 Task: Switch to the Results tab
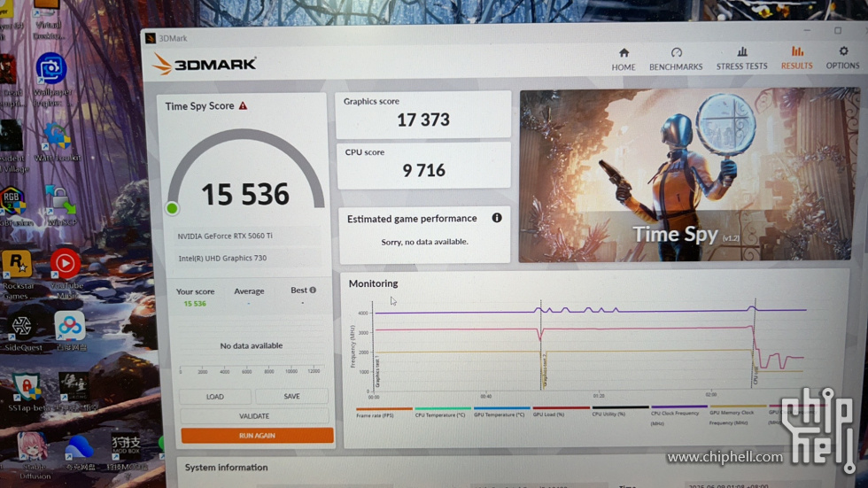(796, 58)
